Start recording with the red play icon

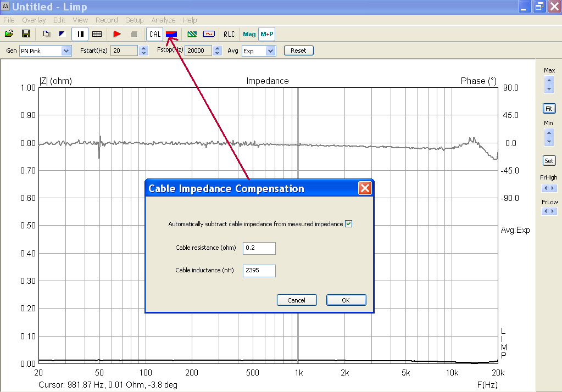point(117,34)
